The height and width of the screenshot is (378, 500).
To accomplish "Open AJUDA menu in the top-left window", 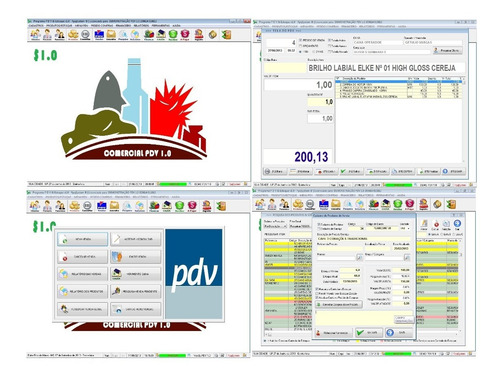I will coord(176,25).
